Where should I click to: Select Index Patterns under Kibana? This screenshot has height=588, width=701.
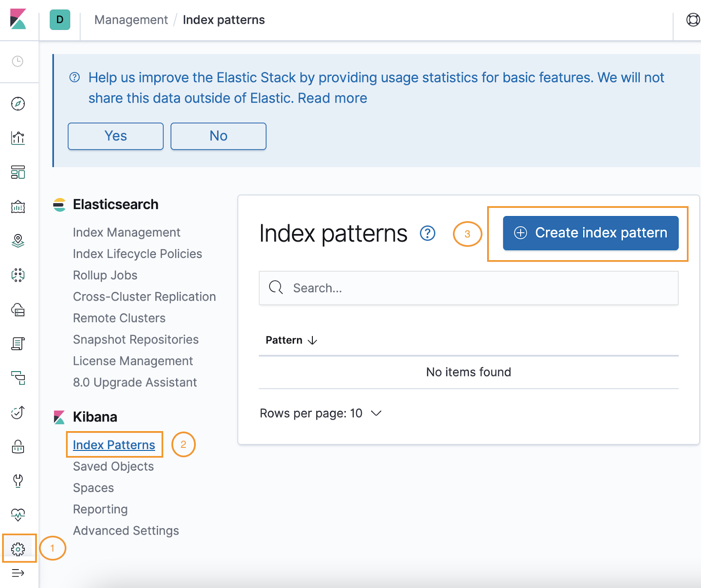(x=114, y=445)
